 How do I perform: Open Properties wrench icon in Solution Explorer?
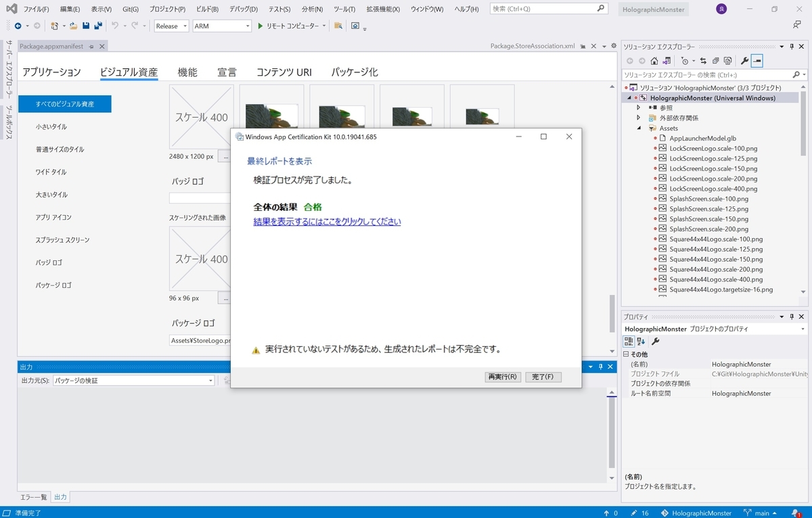click(x=745, y=61)
